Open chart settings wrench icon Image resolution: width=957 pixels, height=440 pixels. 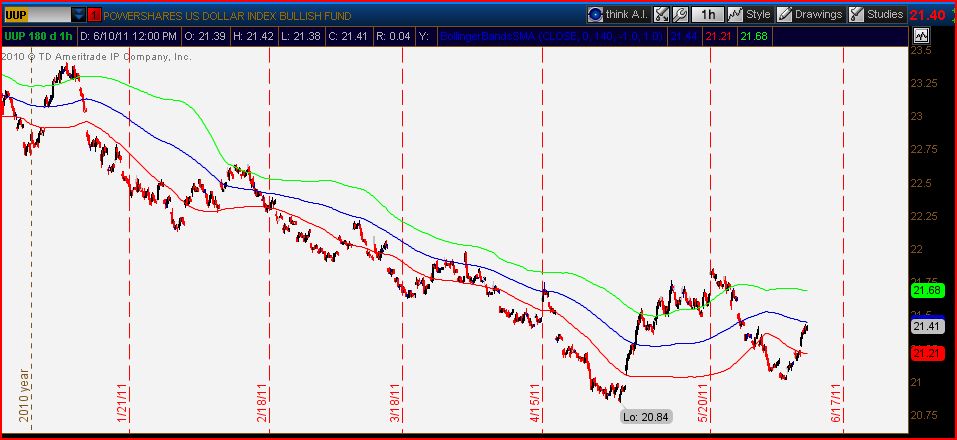point(680,14)
